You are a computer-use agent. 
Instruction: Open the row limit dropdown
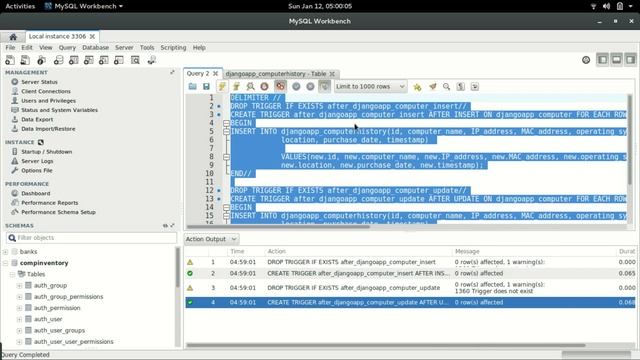[x=370, y=87]
